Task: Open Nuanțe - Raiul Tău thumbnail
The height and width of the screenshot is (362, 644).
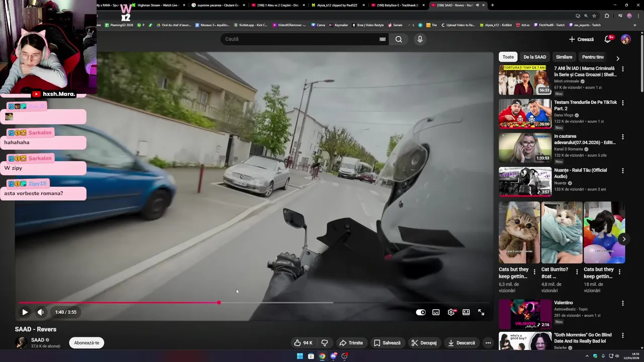Action: click(525, 182)
